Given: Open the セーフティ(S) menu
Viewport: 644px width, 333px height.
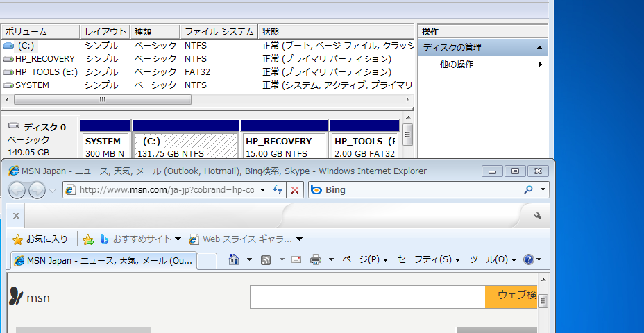Looking at the screenshot, I should click(x=429, y=259).
